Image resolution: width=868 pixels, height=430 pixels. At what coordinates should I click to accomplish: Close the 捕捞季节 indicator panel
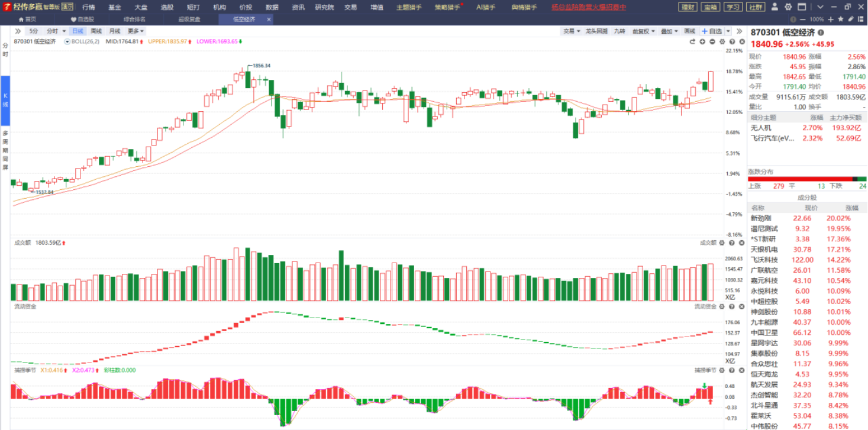[x=741, y=370]
